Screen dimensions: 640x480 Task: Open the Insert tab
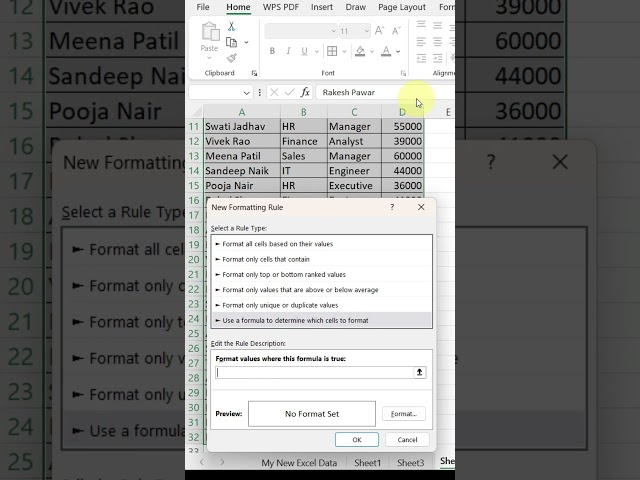tap(322, 7)
